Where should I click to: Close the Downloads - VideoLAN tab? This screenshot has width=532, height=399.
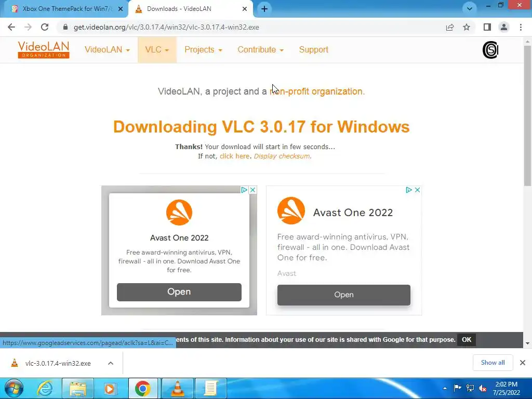245,9
